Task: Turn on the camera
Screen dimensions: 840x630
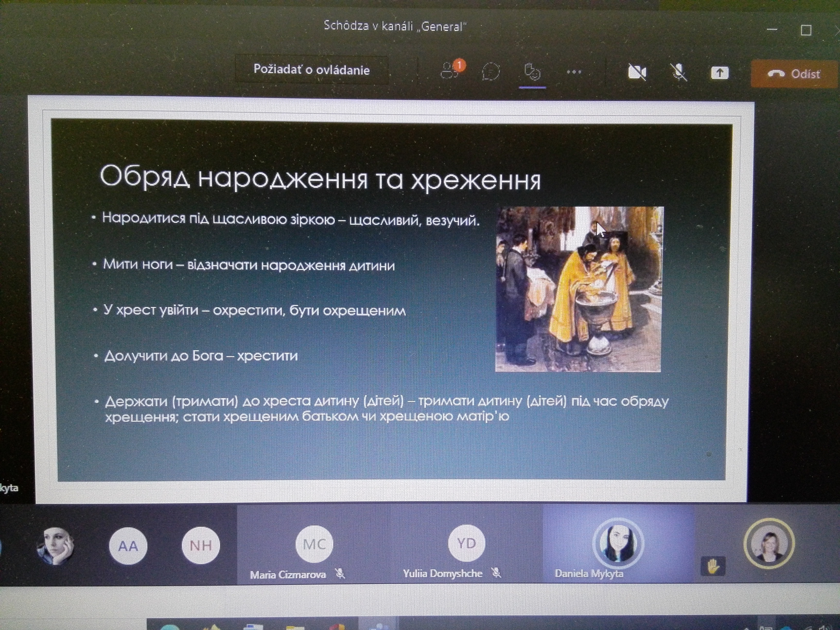Action: (637, 72)
